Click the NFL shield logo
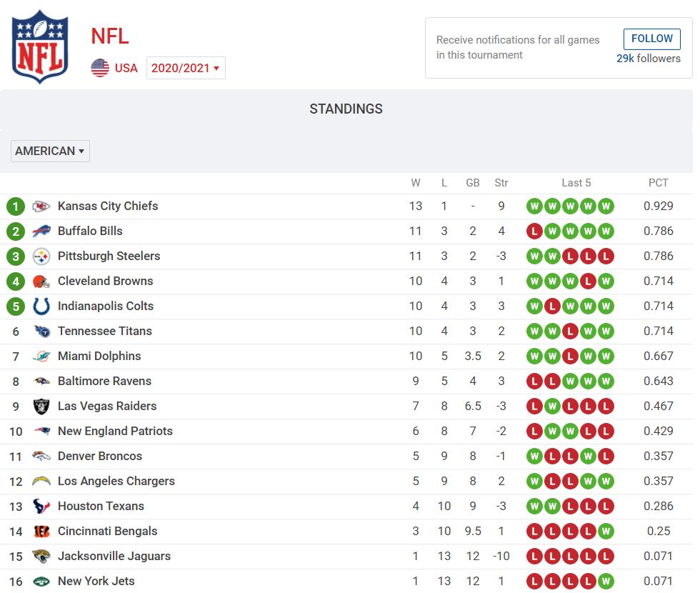The height and width of the screenshot is (593, 700). coord(40,47)
